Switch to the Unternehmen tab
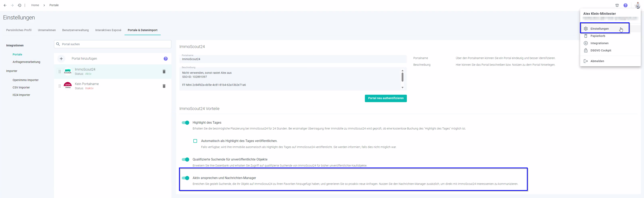The width and height of the screenshot is (644, 198). 47,30
